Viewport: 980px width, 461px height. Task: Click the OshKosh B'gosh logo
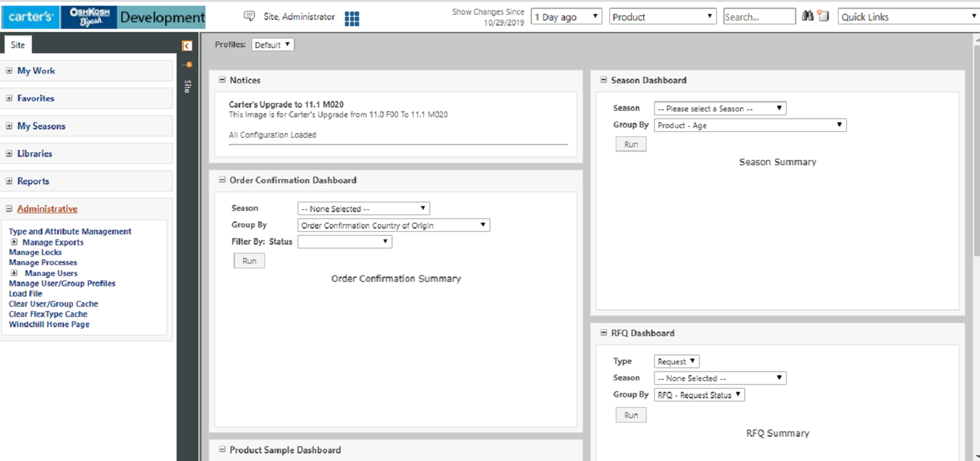(89, 17)
